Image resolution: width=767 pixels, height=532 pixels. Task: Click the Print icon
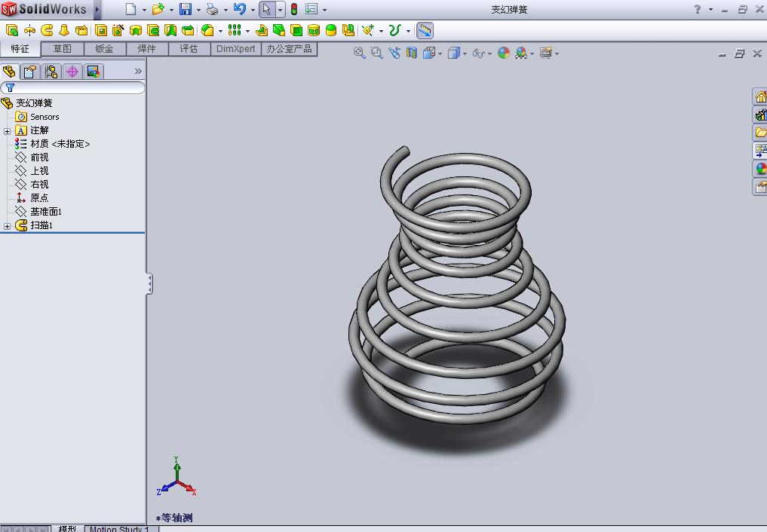pos(212,9)
